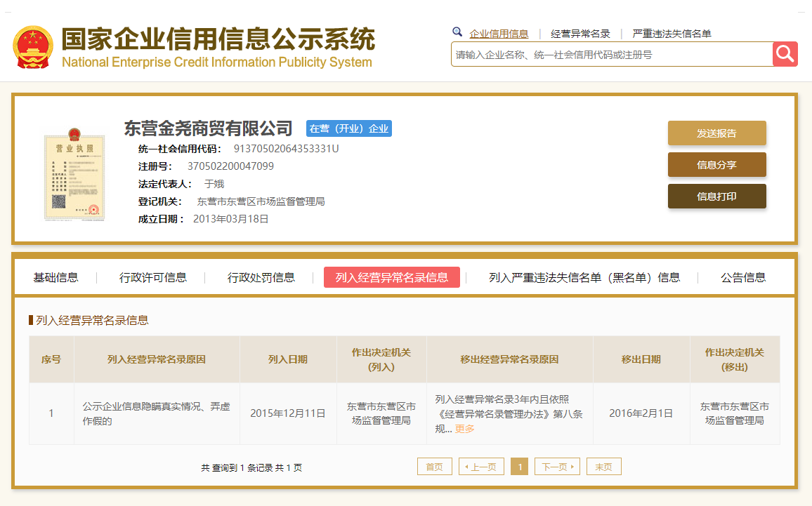Switch to the 行政许可信息 tab

152,278
